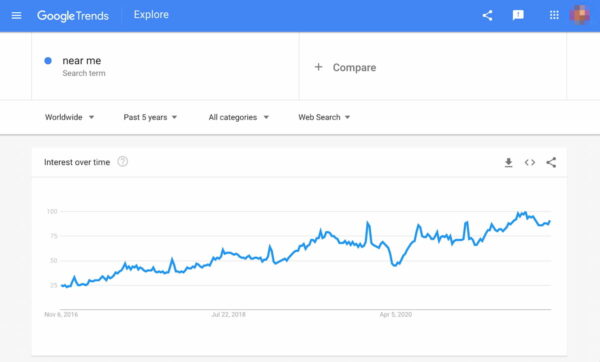Open the hamburger main menu
This screenshot has width=600, height=362.
point(16,15)
